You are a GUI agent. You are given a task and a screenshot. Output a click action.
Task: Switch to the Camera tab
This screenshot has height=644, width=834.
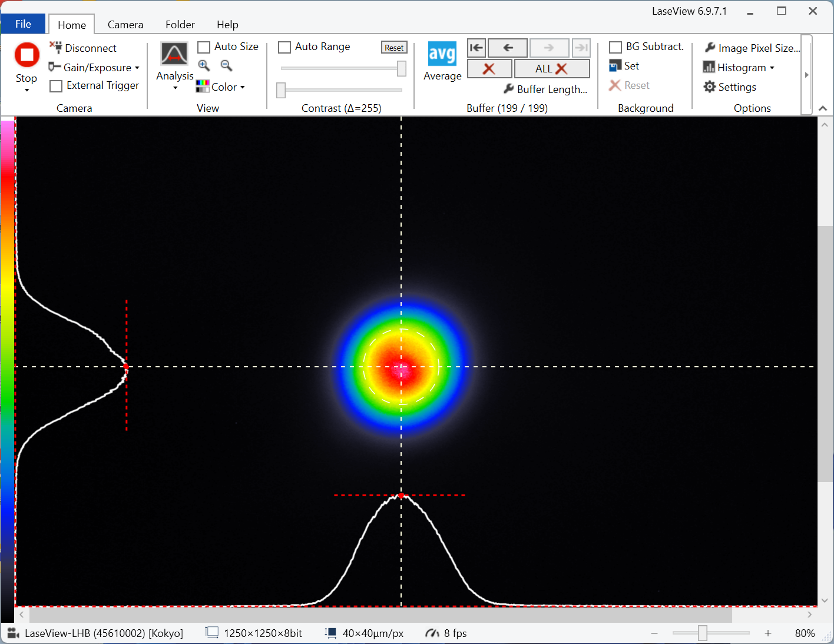pyautogui.click(x=125, y=25)
